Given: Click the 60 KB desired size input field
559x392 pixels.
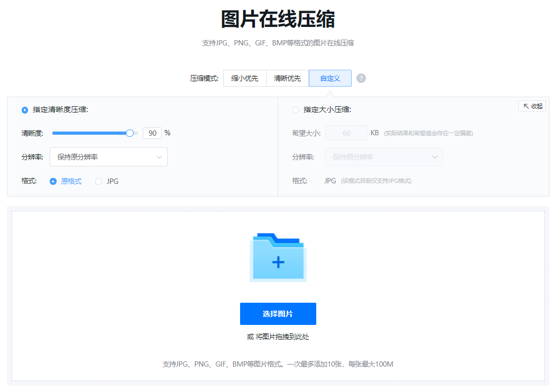Looking at the screenshot, I should pyautogui.click(x=346, y=133).
